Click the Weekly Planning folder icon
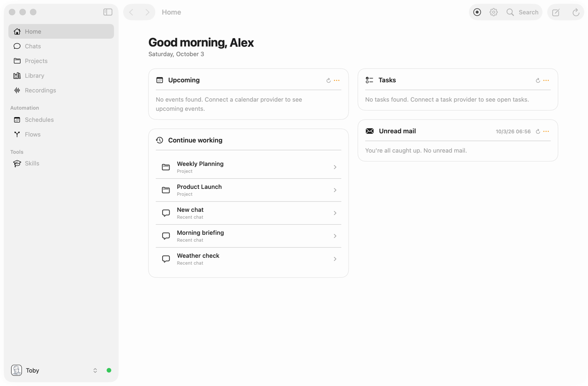The width and height of the screenshot is (588, 386). (x=166, y=167)
